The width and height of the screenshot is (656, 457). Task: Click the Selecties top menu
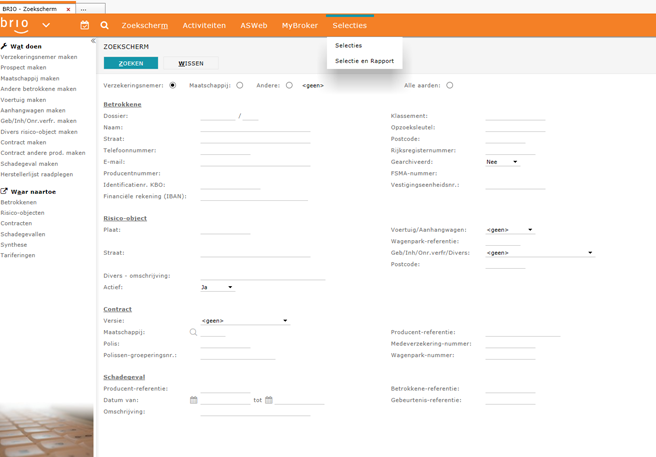[x=350, y=26]
